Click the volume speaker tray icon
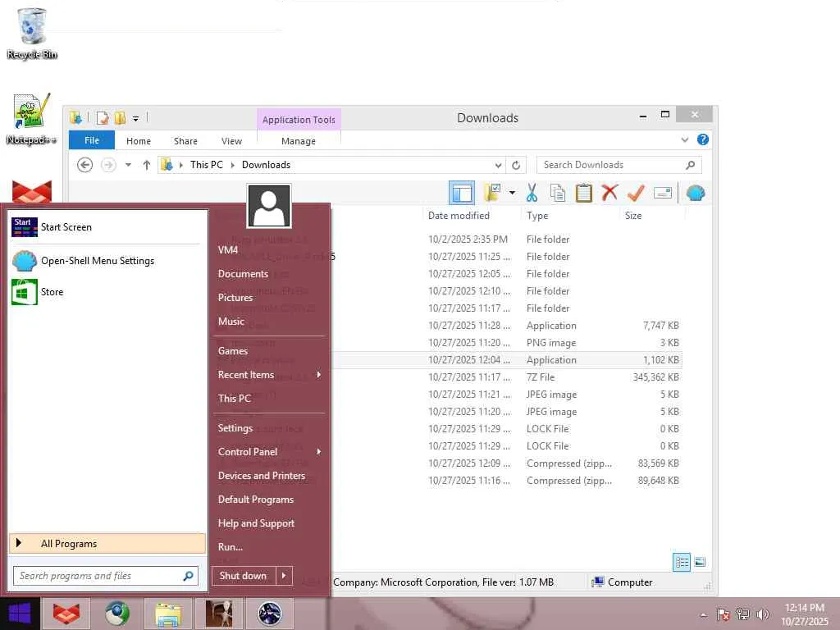 763,614
